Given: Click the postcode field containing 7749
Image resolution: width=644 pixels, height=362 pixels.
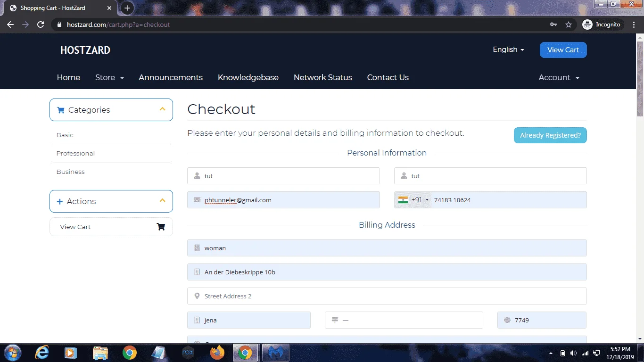Looking at the screenshot, I should [542, 320].
